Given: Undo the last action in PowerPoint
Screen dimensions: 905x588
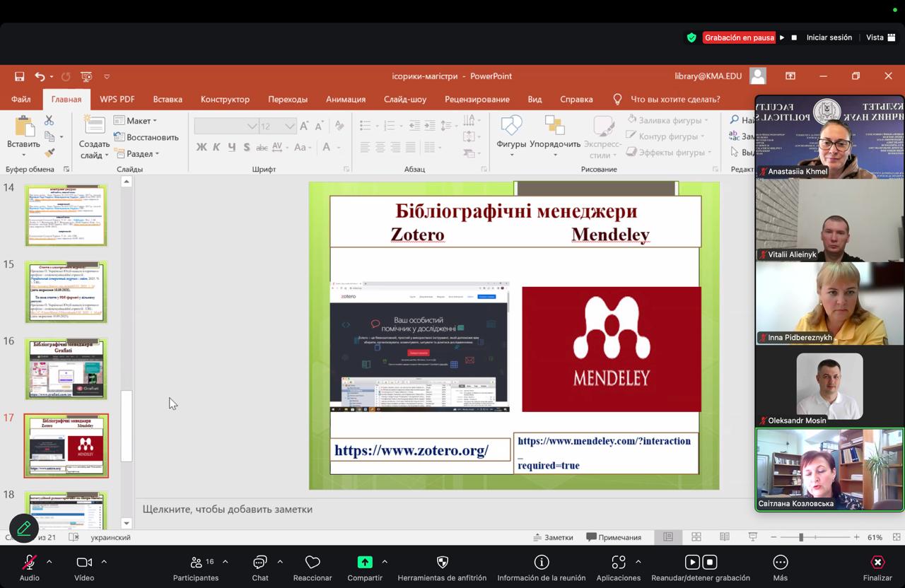Looking at the screenshot, I should point(40,76).
